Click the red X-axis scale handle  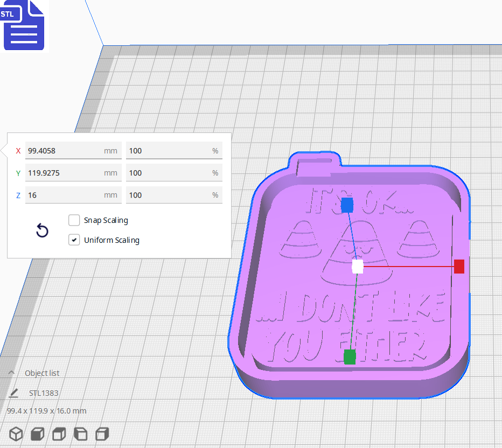click(458, 266)
